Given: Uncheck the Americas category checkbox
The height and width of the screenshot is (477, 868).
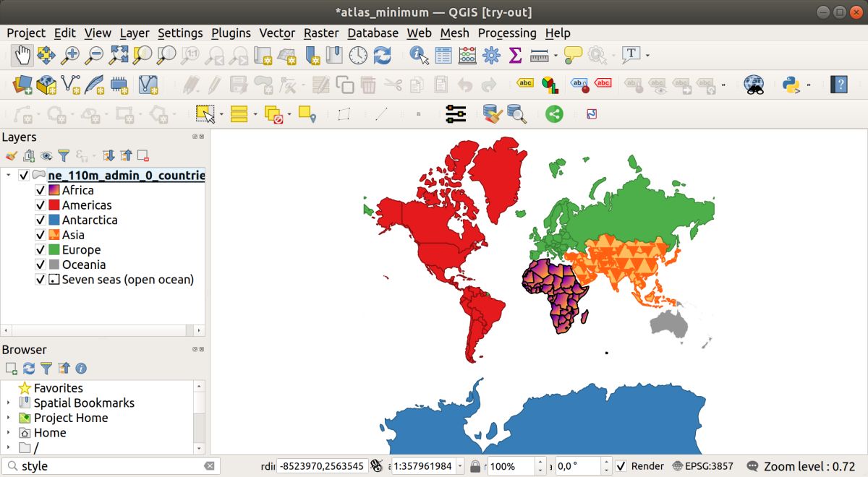Looking at the screenshot, I should coord(41,205).
